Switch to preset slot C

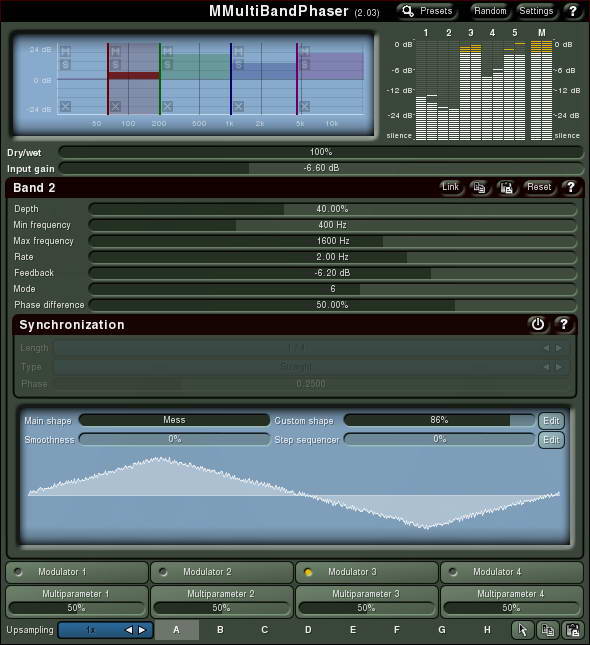[x=265, y=630]
